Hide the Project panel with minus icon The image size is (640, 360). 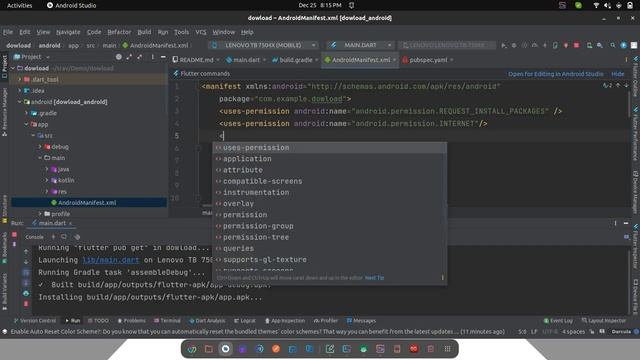tap(163, 57)
